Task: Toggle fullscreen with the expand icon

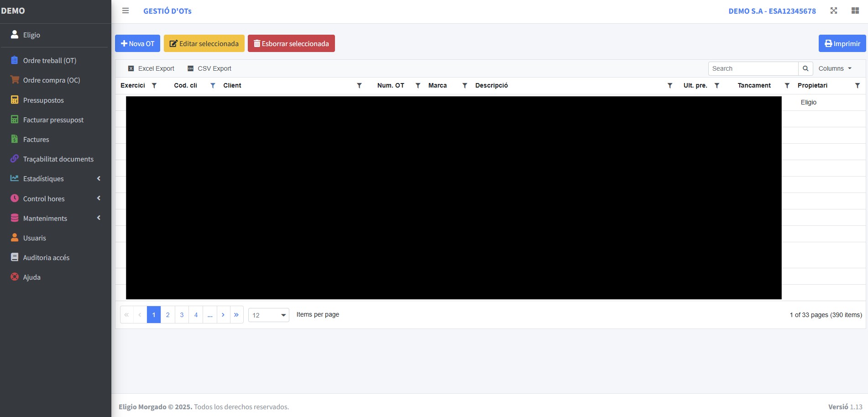Action: tap(833, 10)
